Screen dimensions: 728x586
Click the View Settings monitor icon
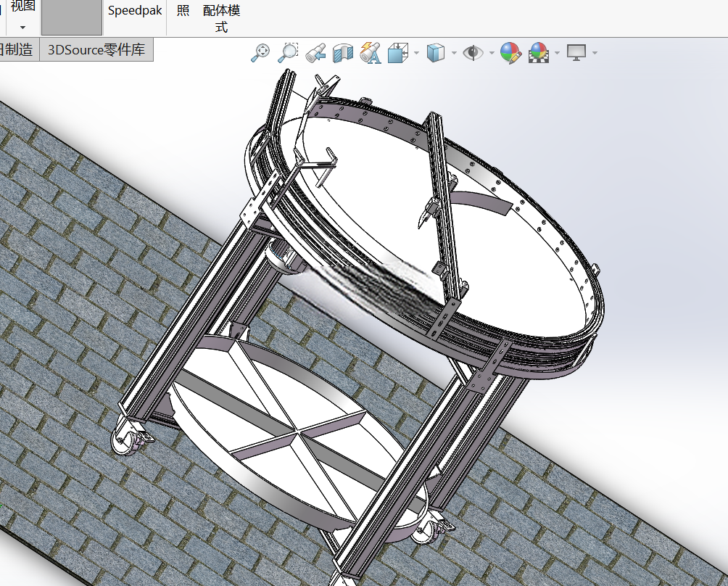576,52
